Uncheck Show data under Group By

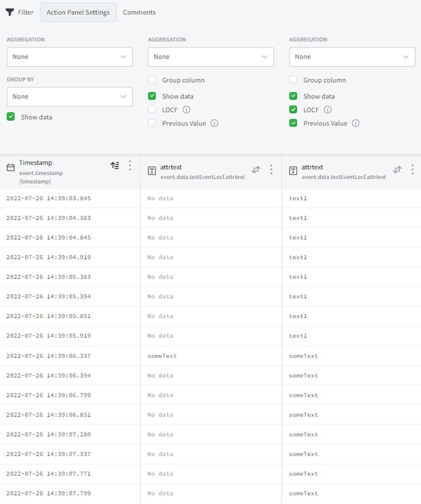pos(11,117)
